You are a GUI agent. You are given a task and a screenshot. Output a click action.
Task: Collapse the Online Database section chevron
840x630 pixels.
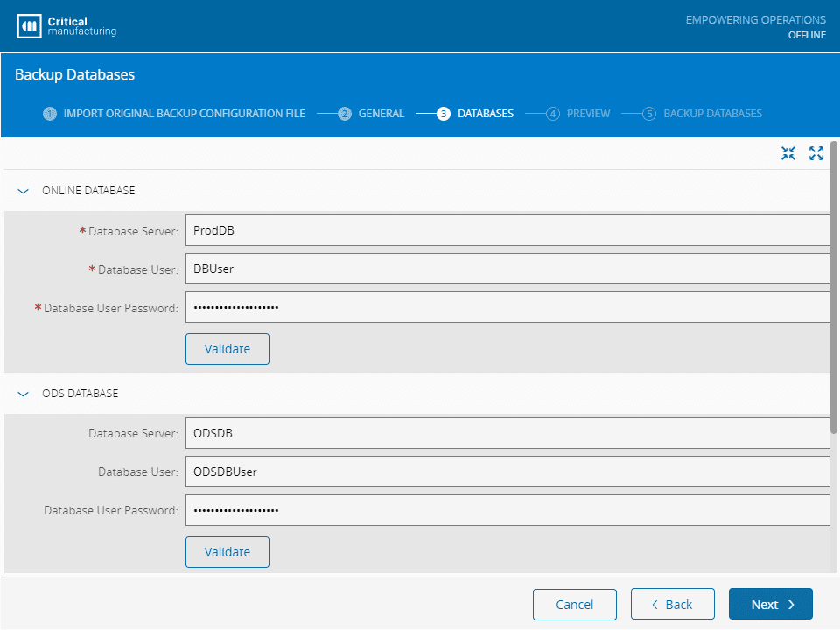pyautogui.click(x=24, y=190)
